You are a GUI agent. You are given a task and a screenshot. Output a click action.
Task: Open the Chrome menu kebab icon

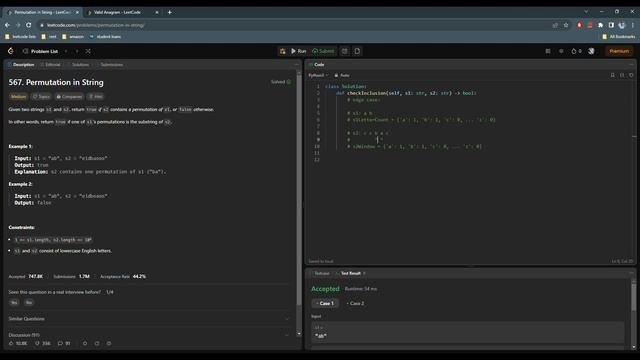click(633, 25)
